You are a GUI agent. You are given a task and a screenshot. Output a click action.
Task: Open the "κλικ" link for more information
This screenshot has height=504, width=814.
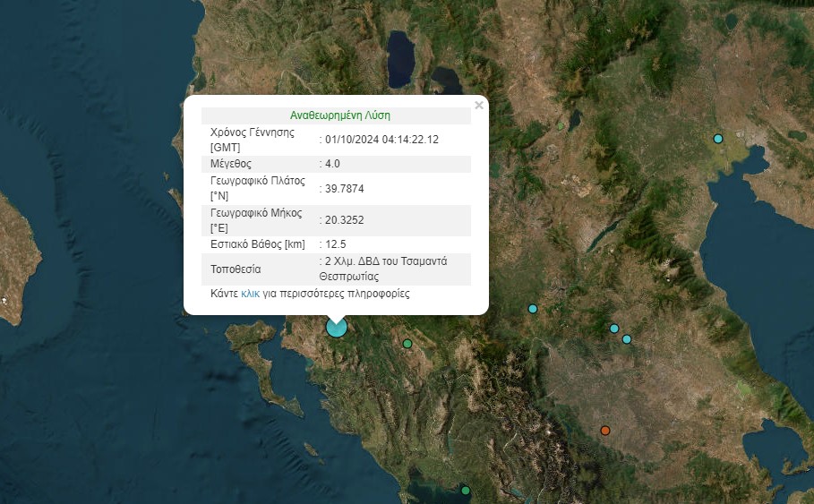click(x=250, y=294)
